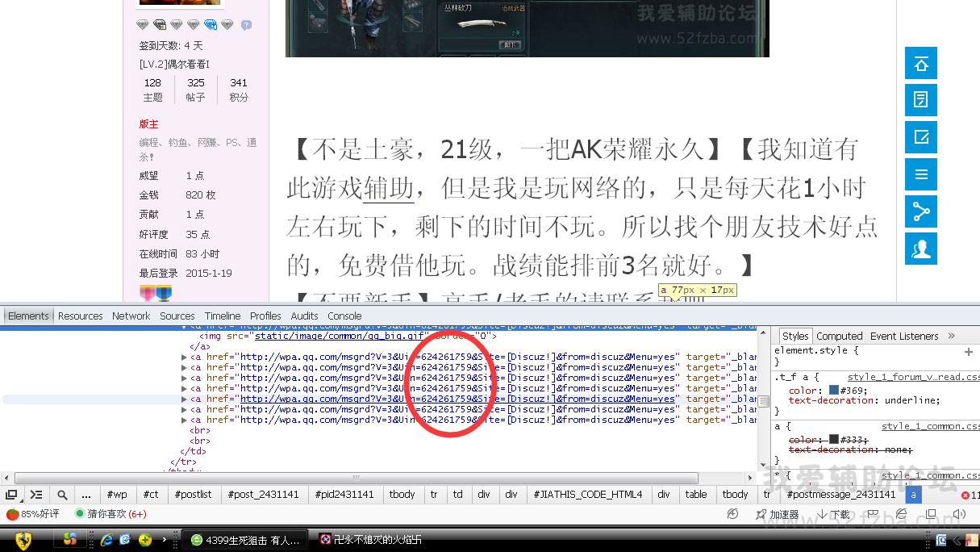Click the document list sidebar icon
980x552 pixels.
921,100
